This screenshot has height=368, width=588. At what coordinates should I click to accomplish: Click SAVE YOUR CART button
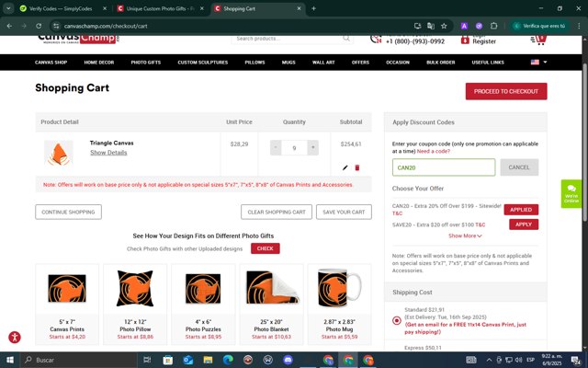coord(344,212)
